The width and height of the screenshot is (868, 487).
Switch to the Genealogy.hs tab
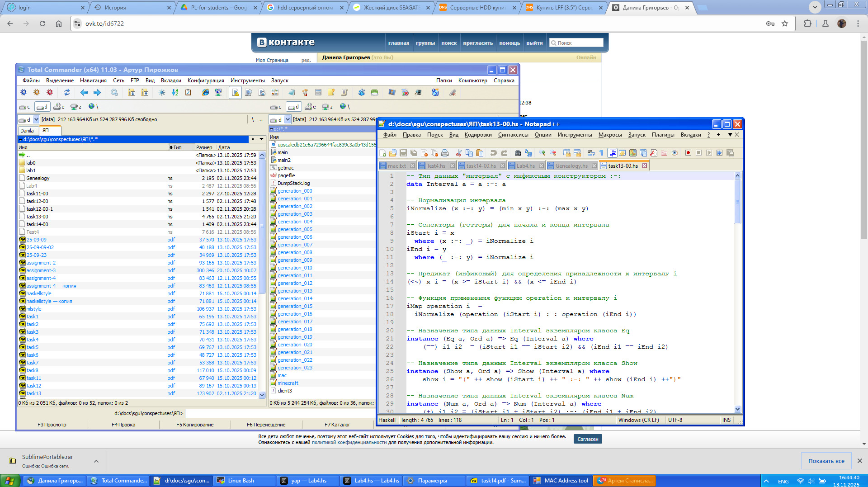tap(571, 166)
